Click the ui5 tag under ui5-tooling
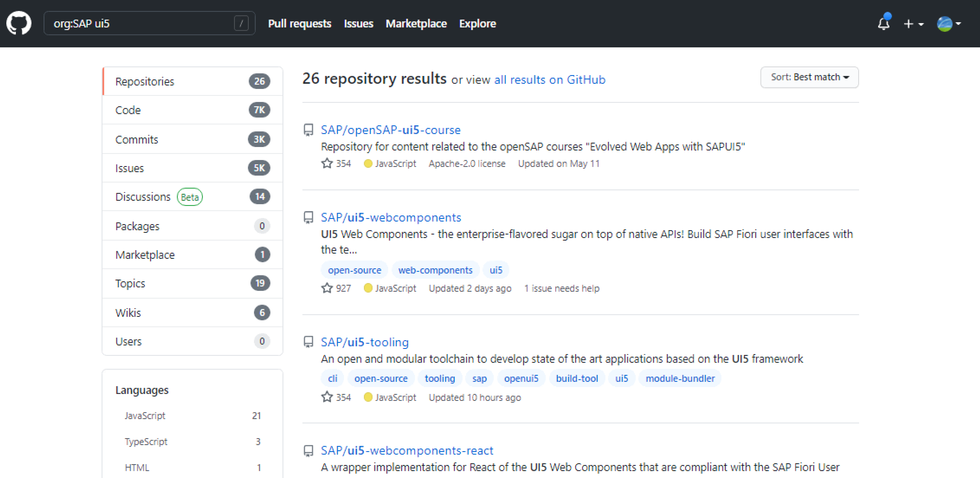Image resolution: width=980 pixels, height=478 pixels. (x=622, y=378)
